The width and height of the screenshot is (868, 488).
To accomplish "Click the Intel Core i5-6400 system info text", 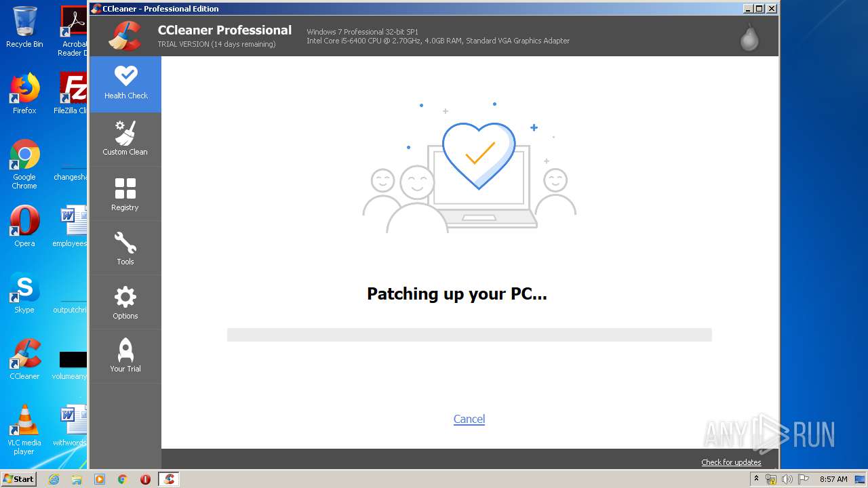I will click(x=438, y=41).
